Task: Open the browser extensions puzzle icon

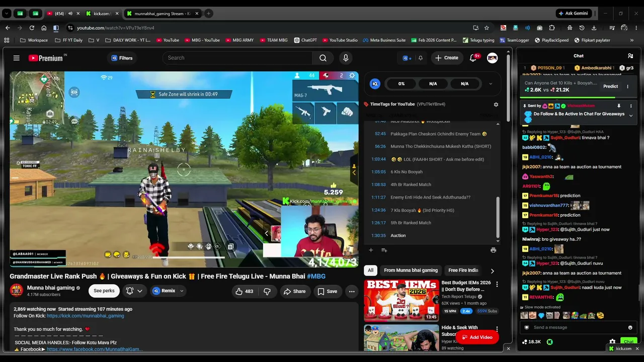Action: 552,28
